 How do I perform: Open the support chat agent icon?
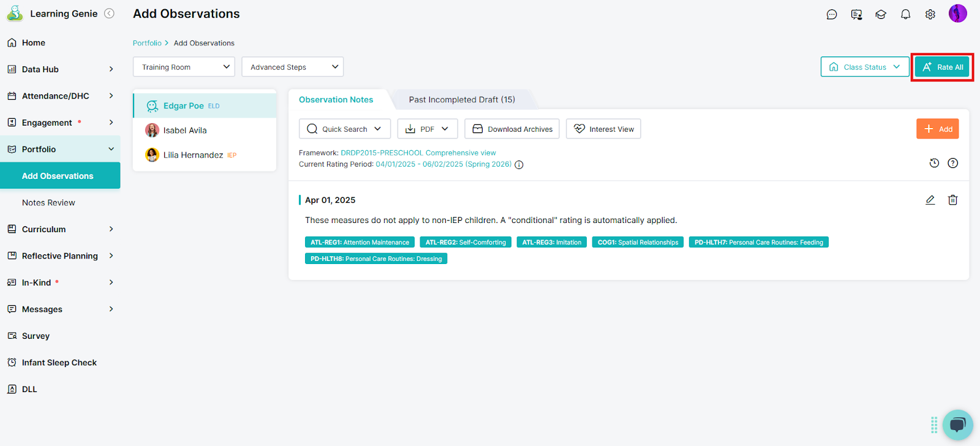click(856, 15)
